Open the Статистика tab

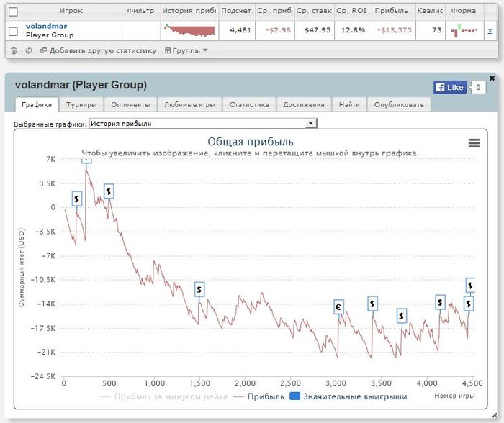(x=249, y=105)
